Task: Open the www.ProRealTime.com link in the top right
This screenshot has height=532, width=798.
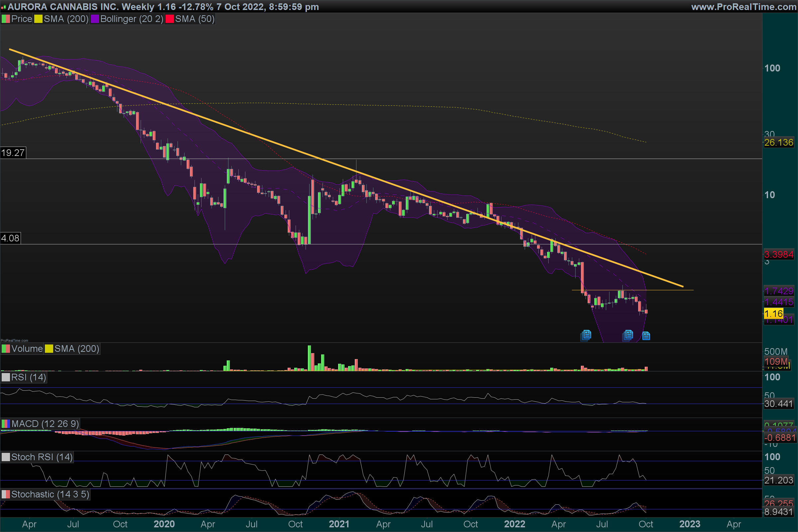Action: 743,7
